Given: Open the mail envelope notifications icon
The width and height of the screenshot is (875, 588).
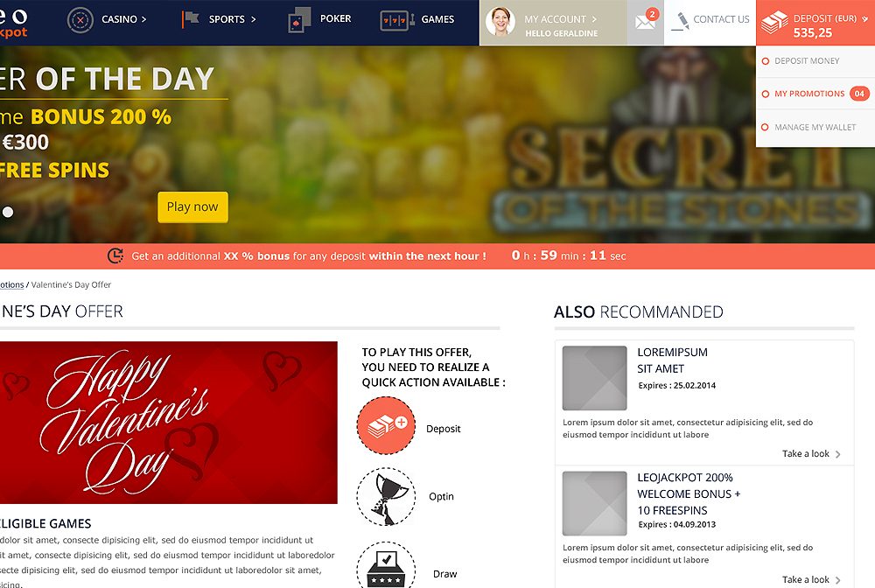Looking at the screenshot, I should coord(646,23).
